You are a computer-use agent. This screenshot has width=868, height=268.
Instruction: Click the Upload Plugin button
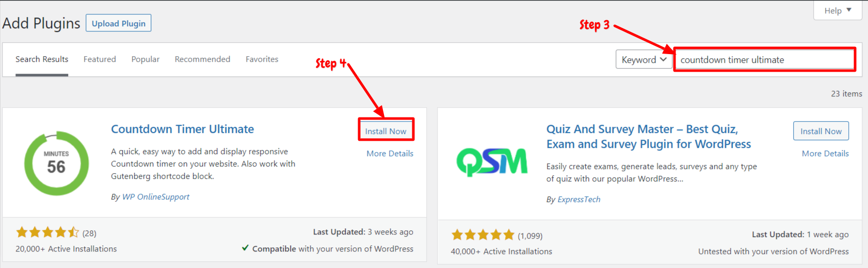[x=118, y=23]
